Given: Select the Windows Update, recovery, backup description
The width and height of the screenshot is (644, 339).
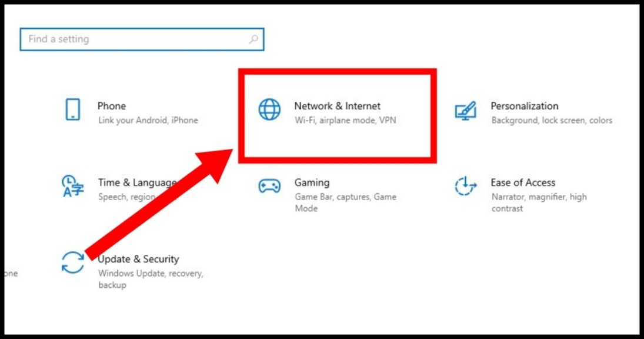Looking at the screenshot, I should (x=151, y=279).
